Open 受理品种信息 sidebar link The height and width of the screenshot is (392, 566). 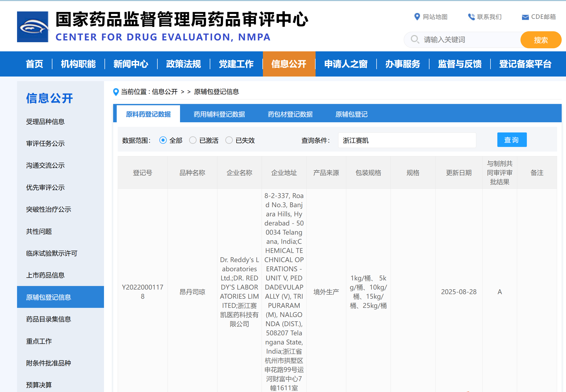click(x=45, y=122)
